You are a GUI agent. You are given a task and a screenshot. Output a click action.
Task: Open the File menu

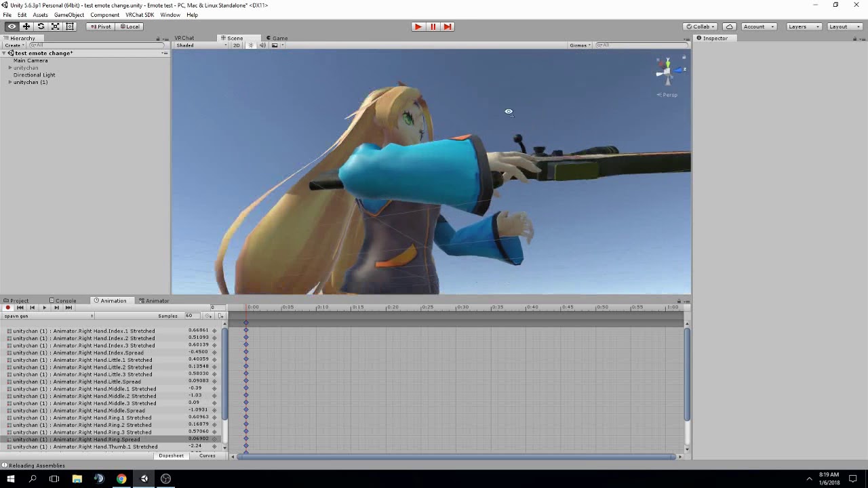(x=7, y=15)
